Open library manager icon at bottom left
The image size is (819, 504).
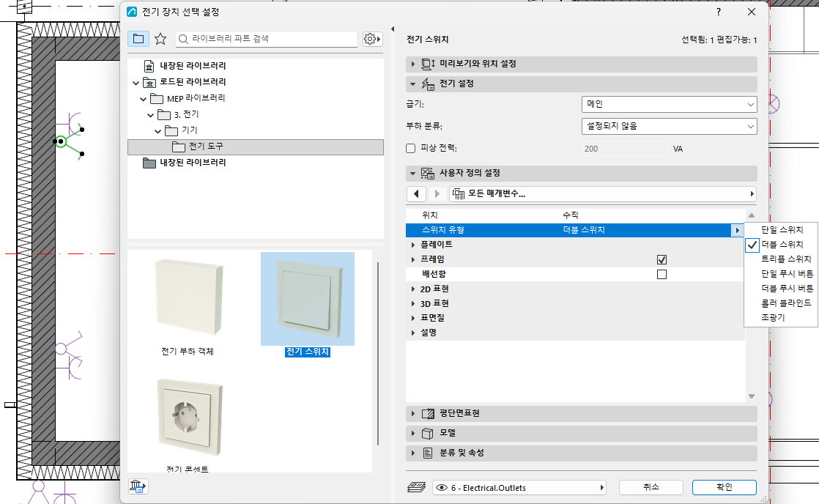[x=138, y=486]
